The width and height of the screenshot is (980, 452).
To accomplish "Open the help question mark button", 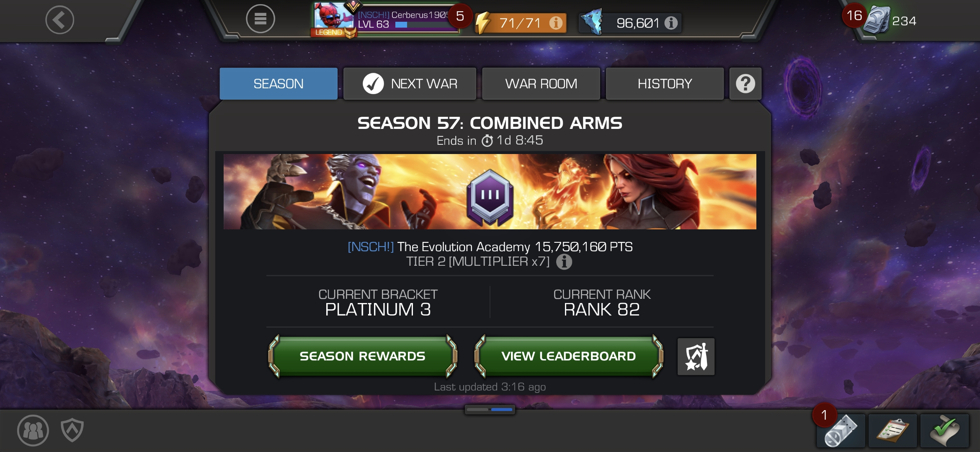I will tap(745, 84).
